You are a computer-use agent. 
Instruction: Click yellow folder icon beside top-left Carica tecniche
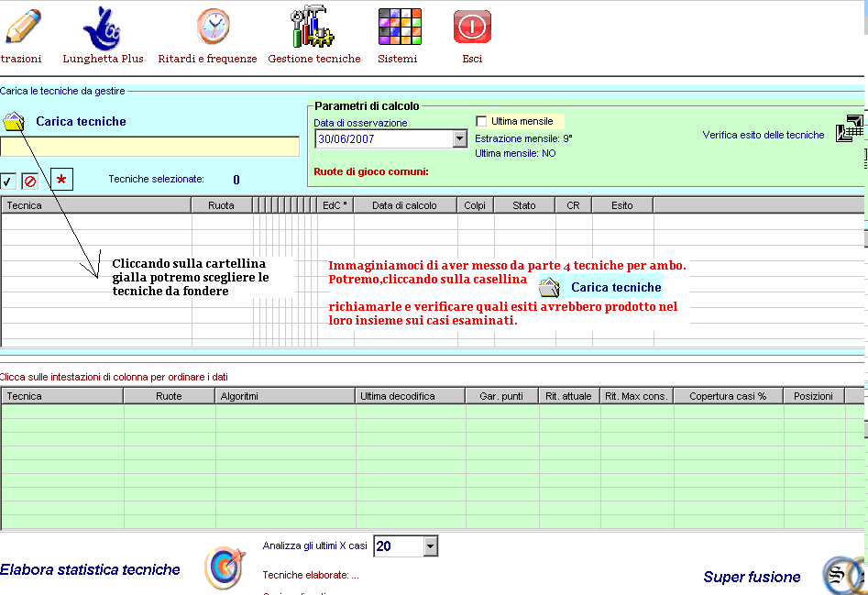click(x=14, y=121)
